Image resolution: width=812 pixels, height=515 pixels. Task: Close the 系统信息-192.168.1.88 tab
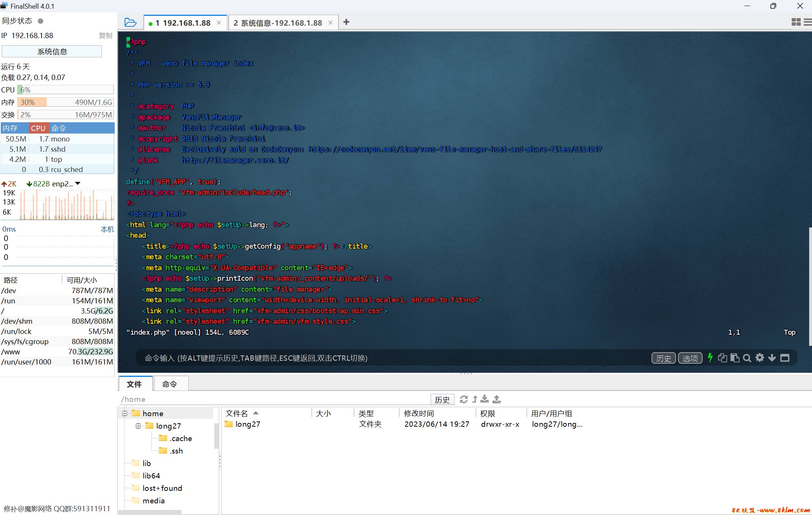331,23
